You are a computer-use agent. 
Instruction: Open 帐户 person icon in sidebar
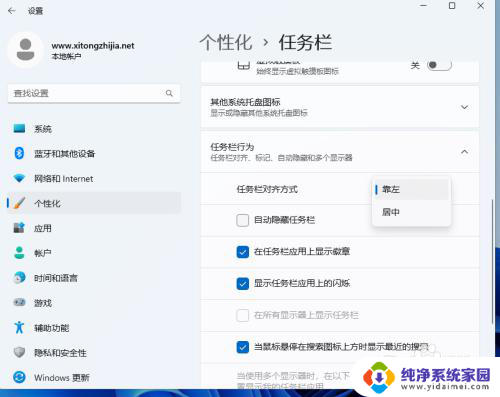[19, 253]
